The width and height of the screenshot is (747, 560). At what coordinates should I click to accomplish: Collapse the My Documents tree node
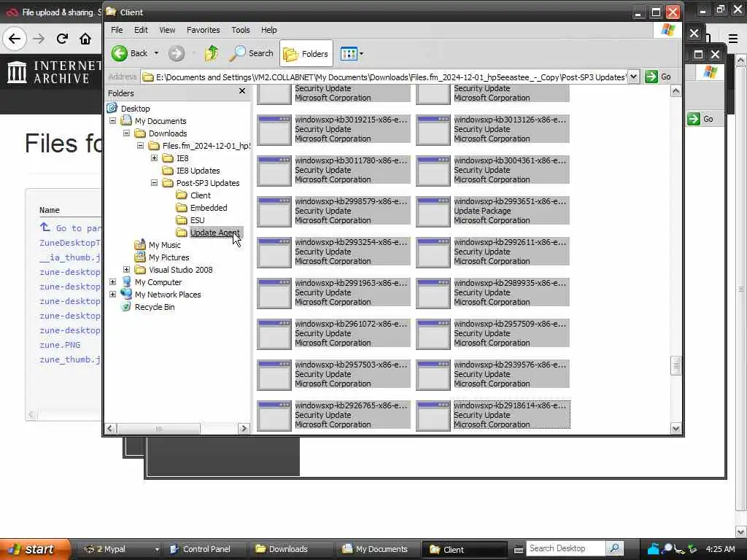click(113, 121)
